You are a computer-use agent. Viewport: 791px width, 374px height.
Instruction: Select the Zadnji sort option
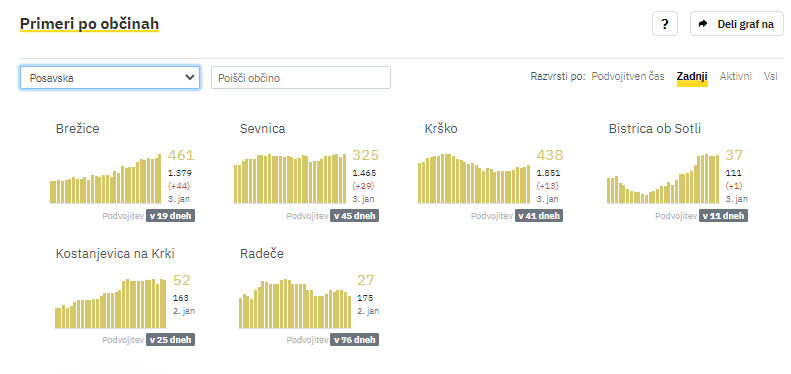[692, 76]
